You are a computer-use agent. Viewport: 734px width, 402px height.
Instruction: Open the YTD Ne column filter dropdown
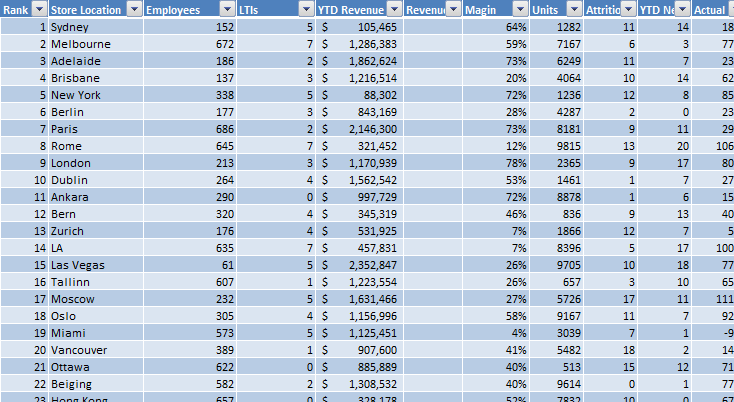coord(683,9)
